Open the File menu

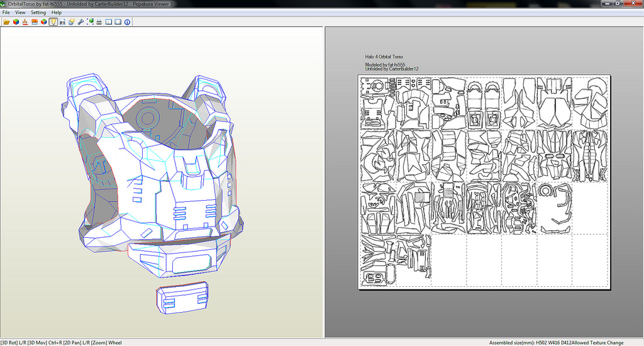6,13
